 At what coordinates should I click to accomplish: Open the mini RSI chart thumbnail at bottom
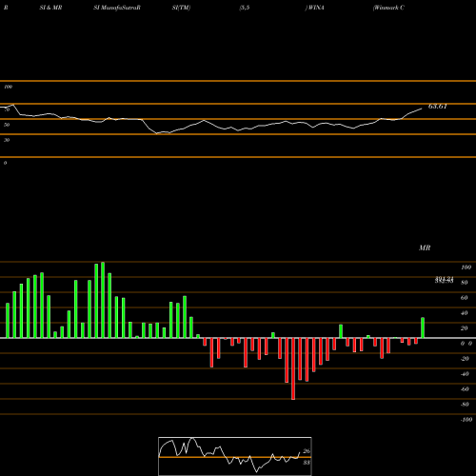click(x=235, y=456)
